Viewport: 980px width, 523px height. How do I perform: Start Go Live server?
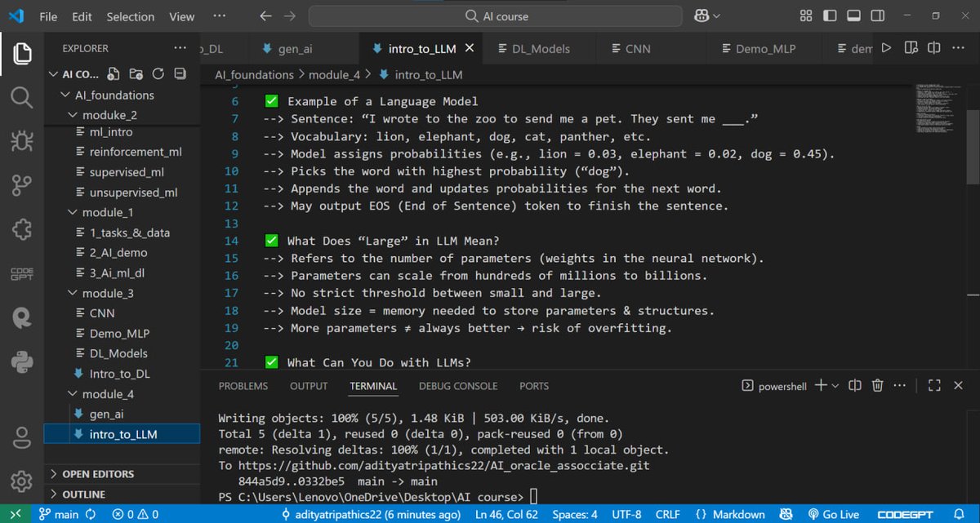coord(834,514)
